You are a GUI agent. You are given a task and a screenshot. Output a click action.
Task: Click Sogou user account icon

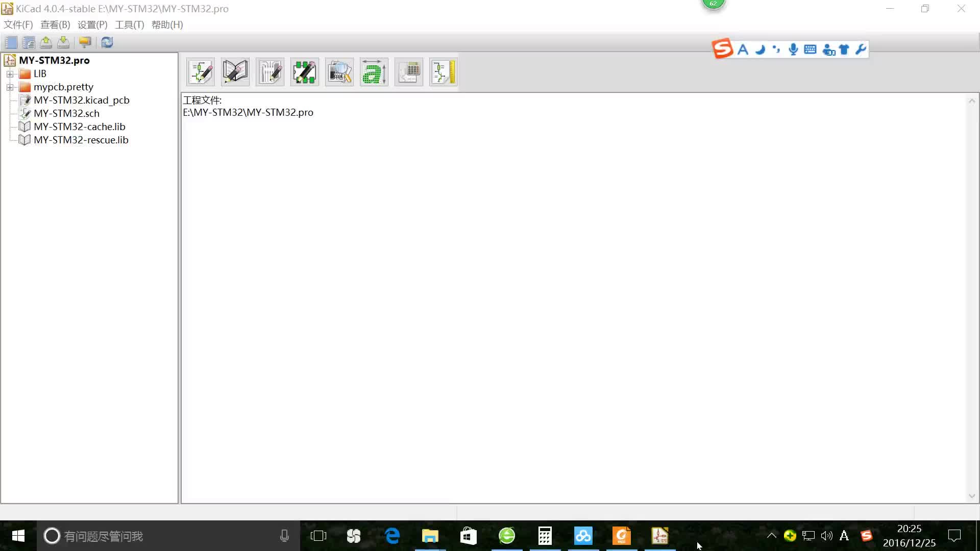[828, 49]
